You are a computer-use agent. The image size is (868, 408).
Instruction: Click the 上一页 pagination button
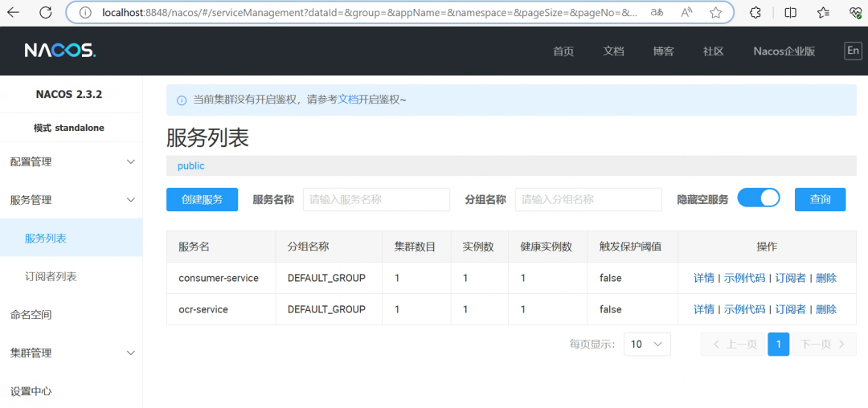(733, 344)
